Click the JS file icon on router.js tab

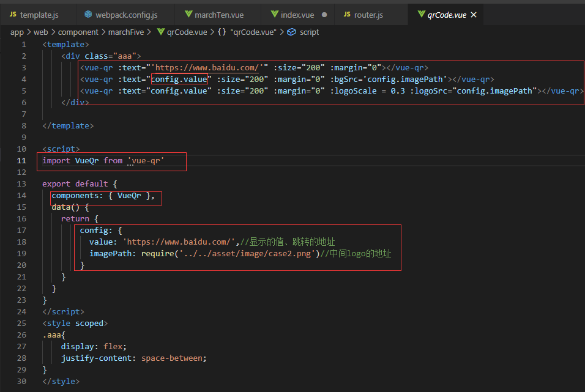(348, 14)
